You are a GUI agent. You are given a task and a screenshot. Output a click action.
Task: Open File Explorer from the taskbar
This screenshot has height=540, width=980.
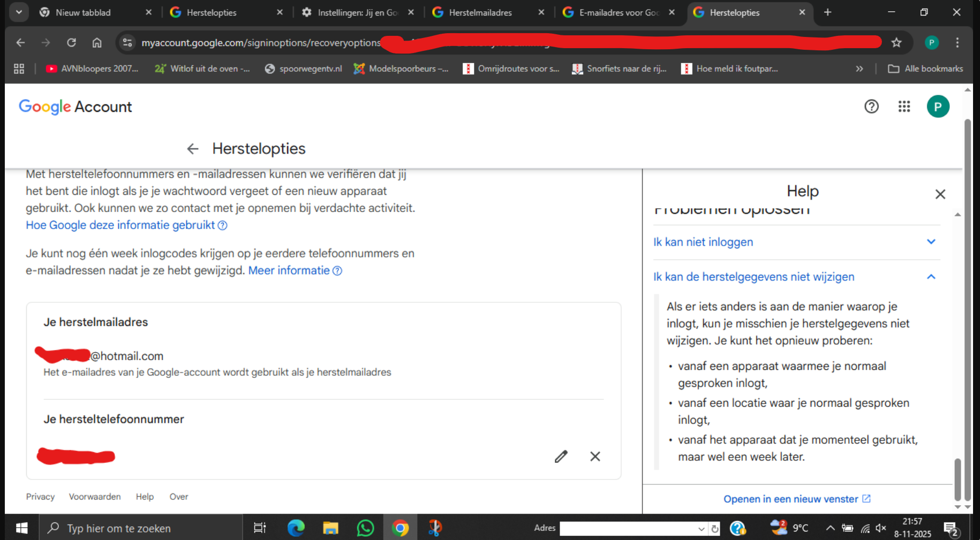(330, 528)
